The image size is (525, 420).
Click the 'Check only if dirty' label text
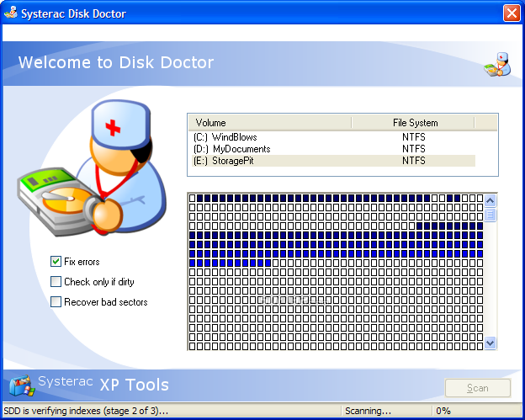point(99,282)
